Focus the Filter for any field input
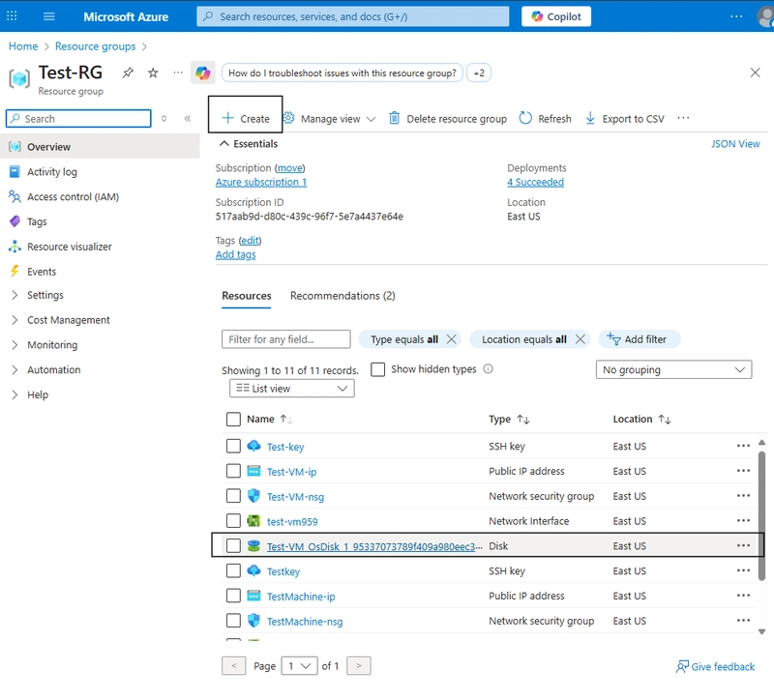Screen dimensions: 774x700 click(286, 339)
